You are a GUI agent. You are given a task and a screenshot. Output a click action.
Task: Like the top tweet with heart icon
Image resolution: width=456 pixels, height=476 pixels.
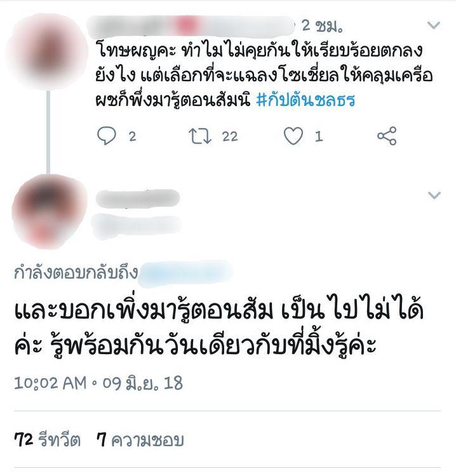point(293,135)
